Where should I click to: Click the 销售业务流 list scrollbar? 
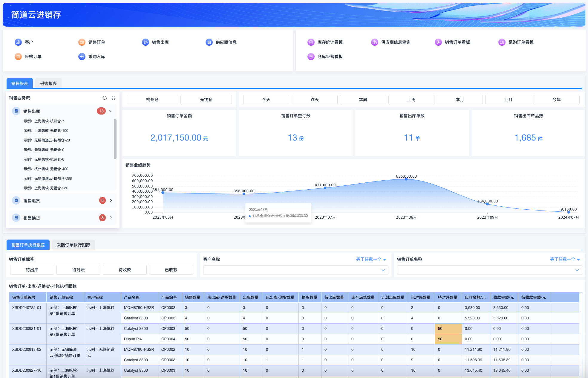pyautogui.click(x=115, y=139)
